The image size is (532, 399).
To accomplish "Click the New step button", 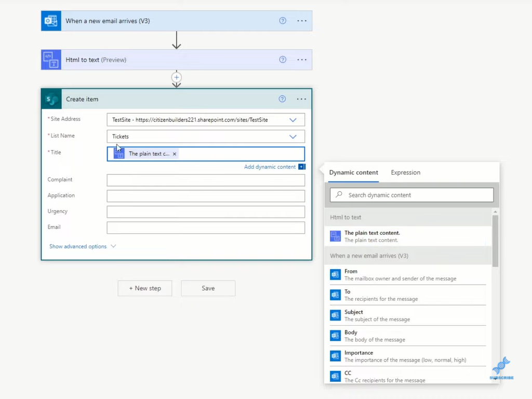I will [145, 288].
